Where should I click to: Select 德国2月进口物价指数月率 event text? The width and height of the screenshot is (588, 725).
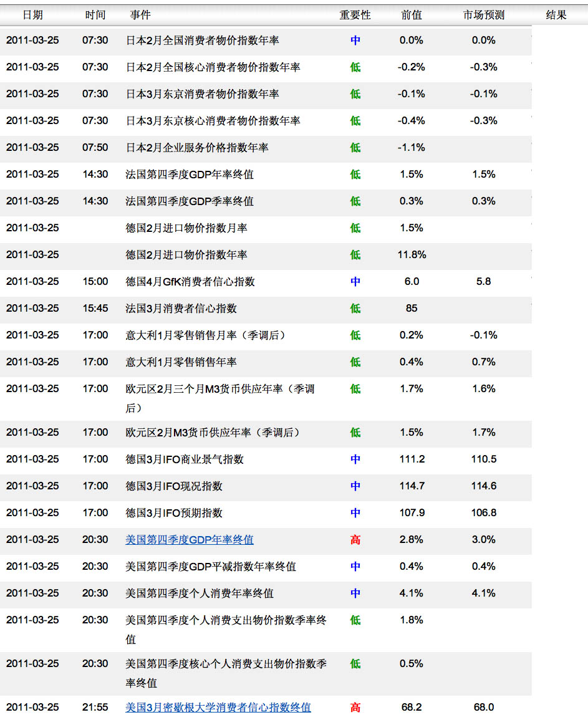pos(186,228)
